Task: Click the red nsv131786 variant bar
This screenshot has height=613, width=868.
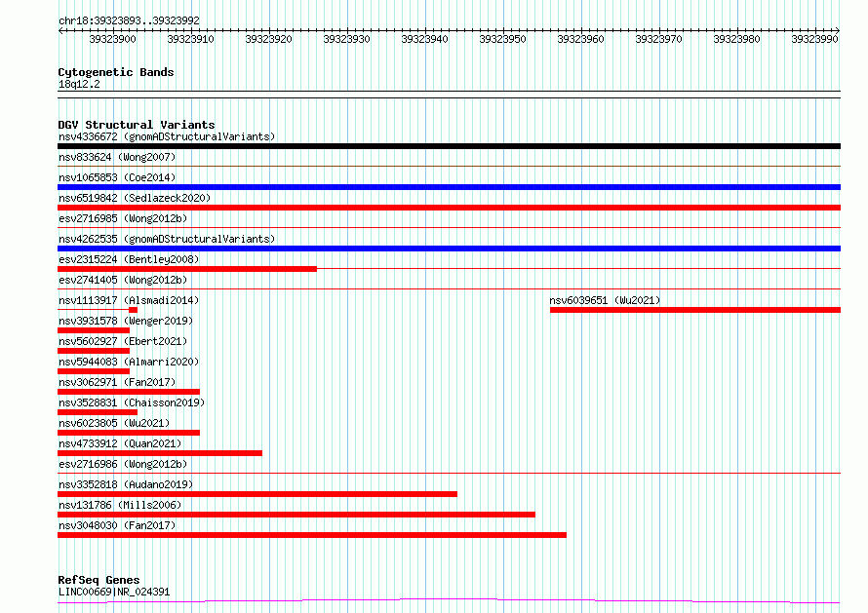Action: pyautogui.click(x=296, y=515)
